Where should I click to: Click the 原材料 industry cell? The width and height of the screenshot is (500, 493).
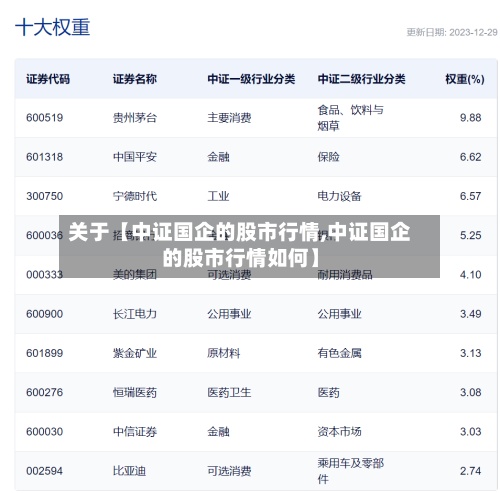click(x=224, y=353)
